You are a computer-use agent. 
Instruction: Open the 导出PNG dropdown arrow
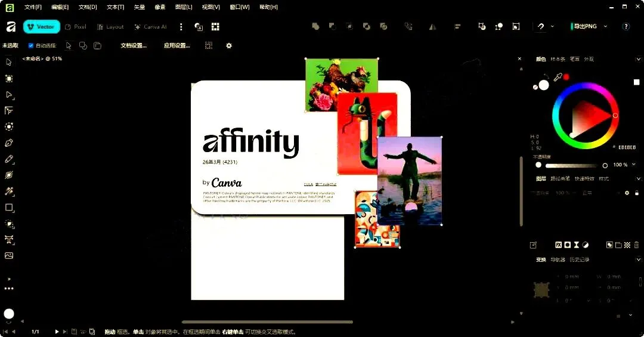coord(605,26)
